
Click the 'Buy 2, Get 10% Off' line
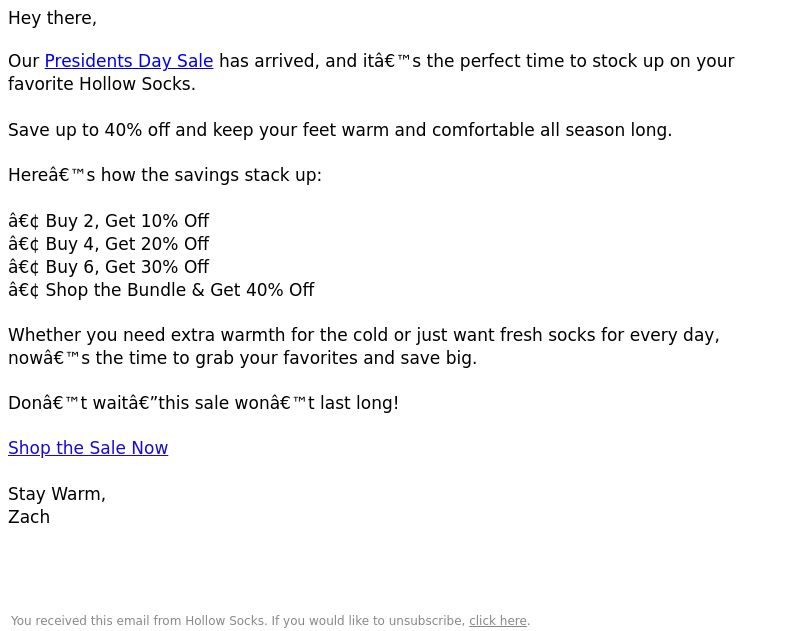[x=109, y=221]
